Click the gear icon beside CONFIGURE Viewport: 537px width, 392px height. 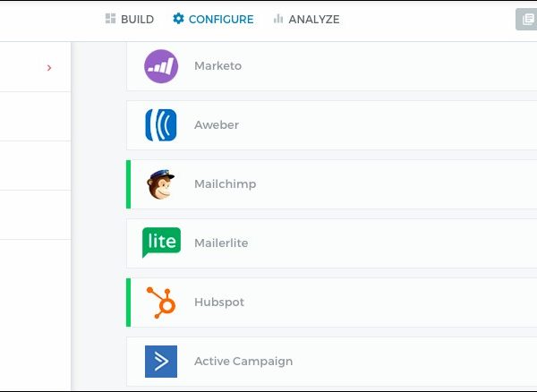(x=178, y=19)
